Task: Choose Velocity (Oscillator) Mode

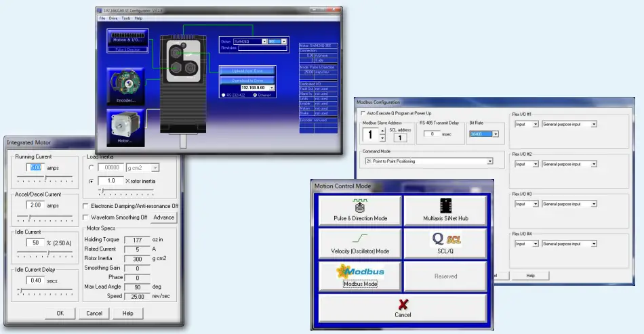Action: coord(360,243)
